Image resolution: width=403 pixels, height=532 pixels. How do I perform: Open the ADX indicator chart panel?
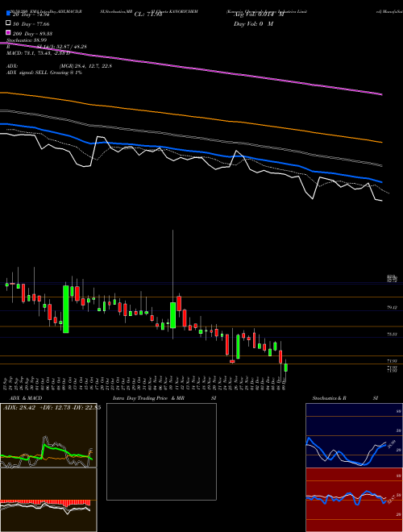48,435
